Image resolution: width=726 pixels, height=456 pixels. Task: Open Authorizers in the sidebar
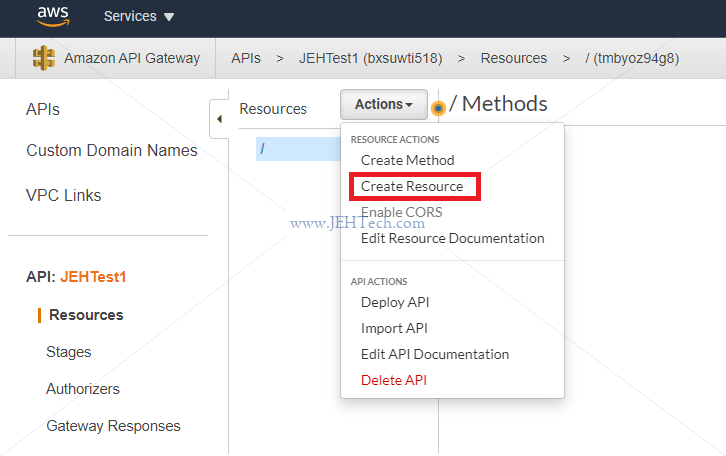click(83, 389)
